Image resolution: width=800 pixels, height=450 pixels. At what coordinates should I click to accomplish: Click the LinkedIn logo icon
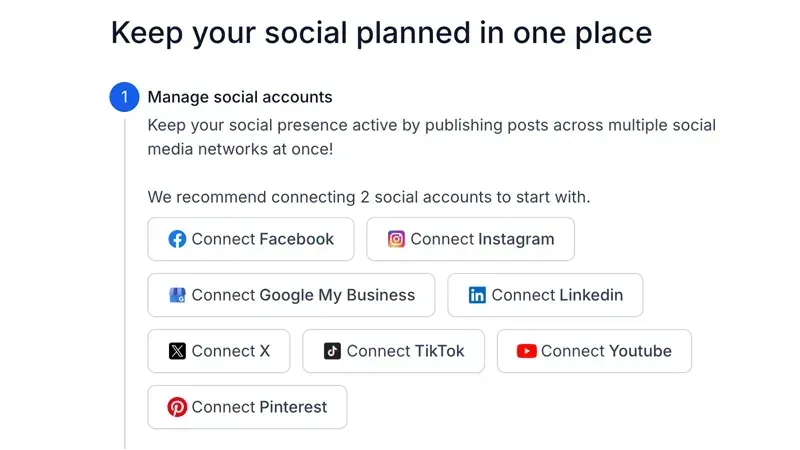coord(477,295)
